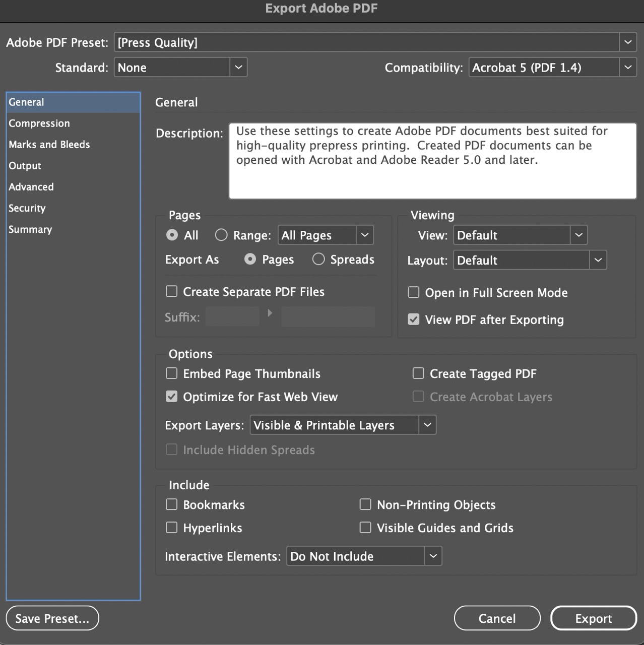Screen dimensions: 644x645
Task: Select the General category
Action: (x=73, y=102)
